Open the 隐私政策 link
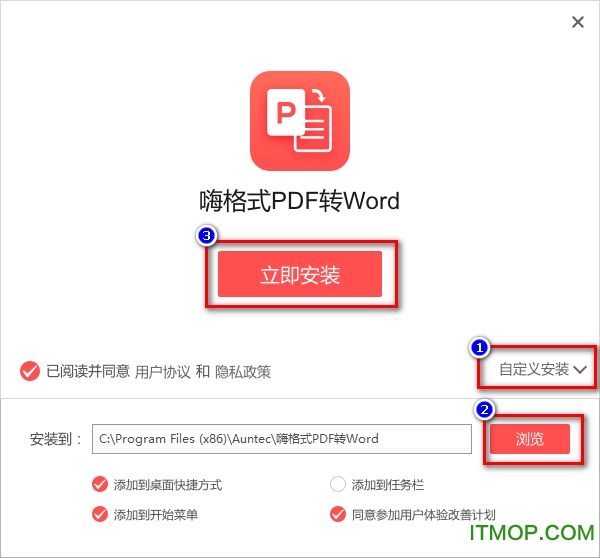 click(x=243, y=372)
